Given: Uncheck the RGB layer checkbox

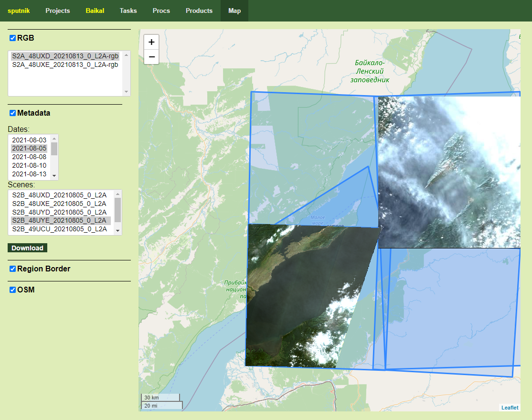Looking at the screenshot, I should click(x=13, y=38).
